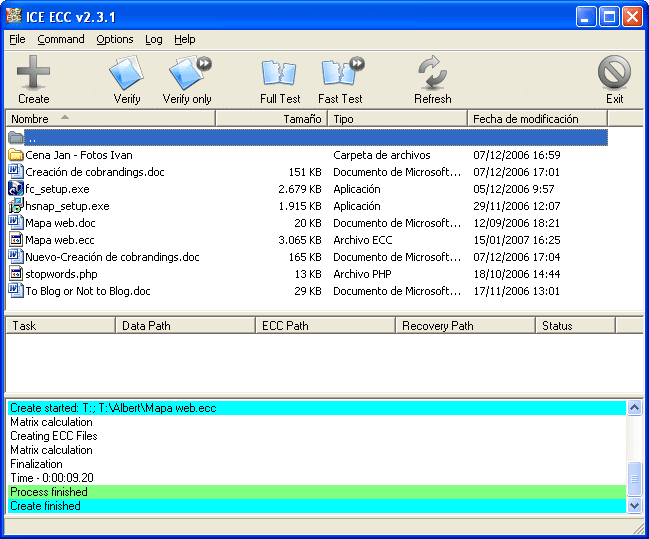Click the icon for Mapa web.ecc

coord(15,239)
